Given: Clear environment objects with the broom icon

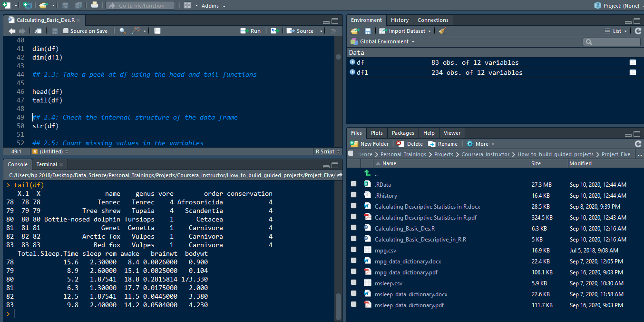Looking at the screenshot, I should pyautogui.click(x=442, y=31).
